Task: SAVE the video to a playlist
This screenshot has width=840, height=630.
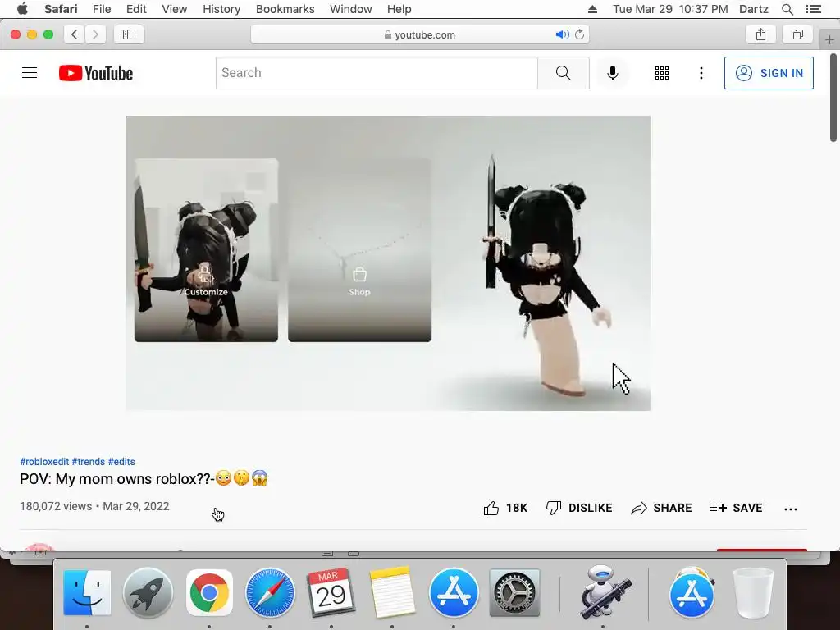Action: click(x=736, y=508)
